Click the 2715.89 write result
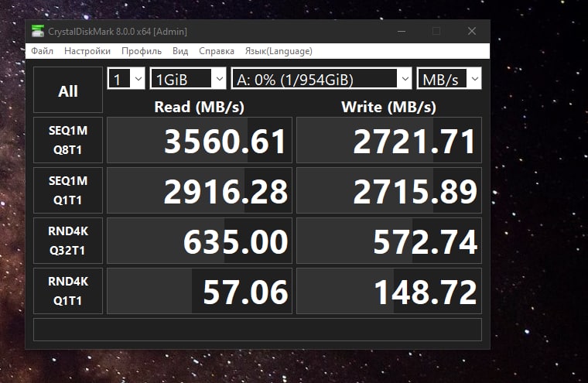Screen dimensions: 588x383 [x=389, y=190]
